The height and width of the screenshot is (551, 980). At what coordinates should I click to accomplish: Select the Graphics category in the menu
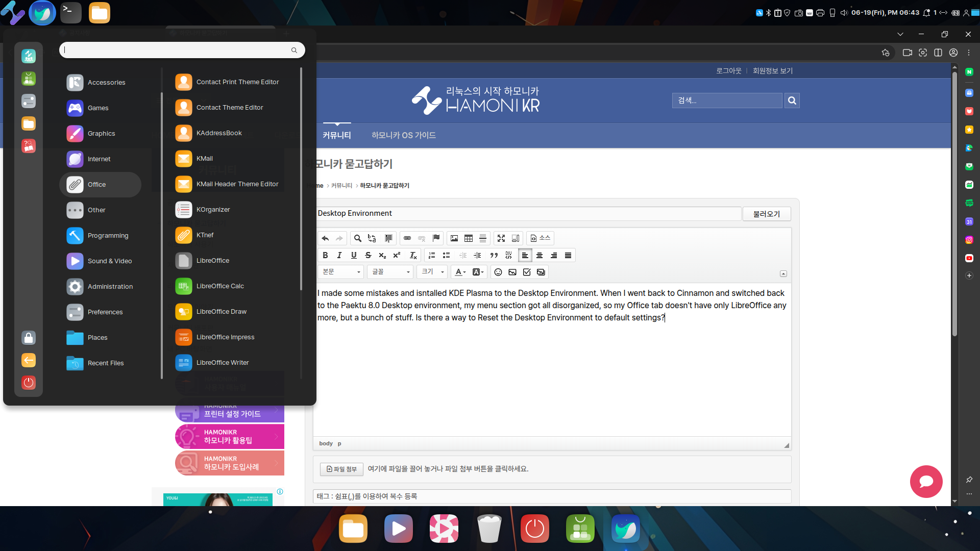pos(100,134)
